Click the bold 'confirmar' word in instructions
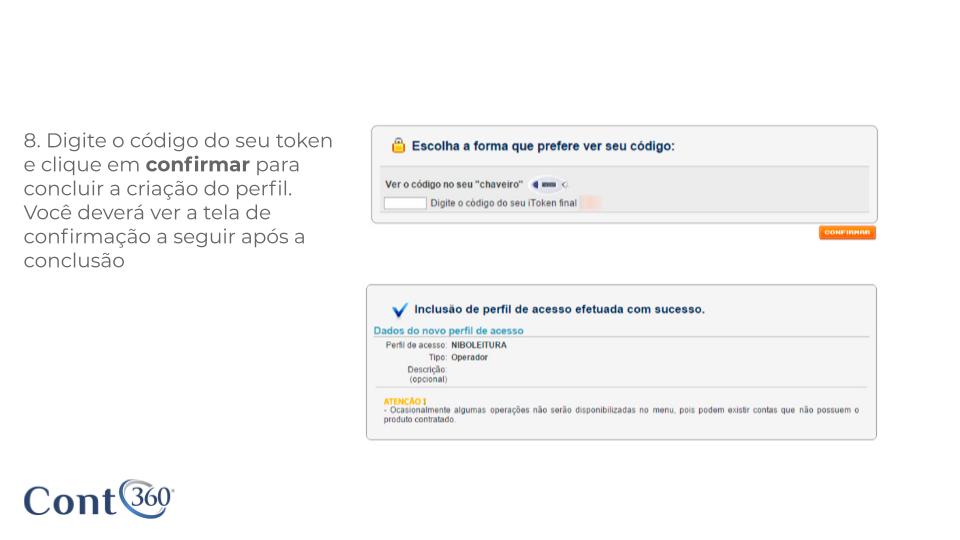Screen dimensions: 960x540 pos(197,163)
